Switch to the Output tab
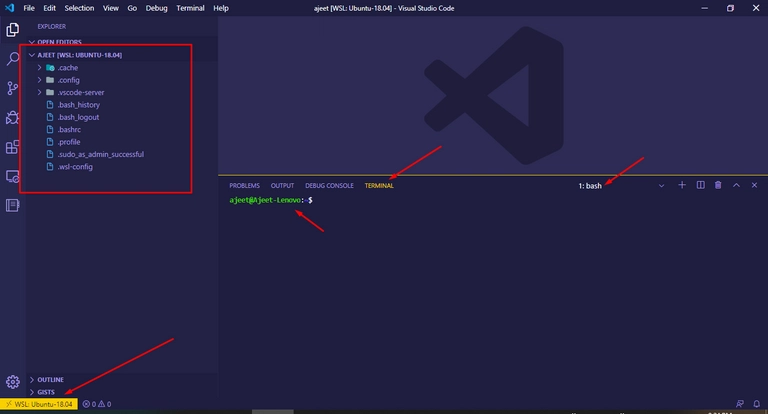The width and height of the screenshot is (768, 414). coord(282,186)
